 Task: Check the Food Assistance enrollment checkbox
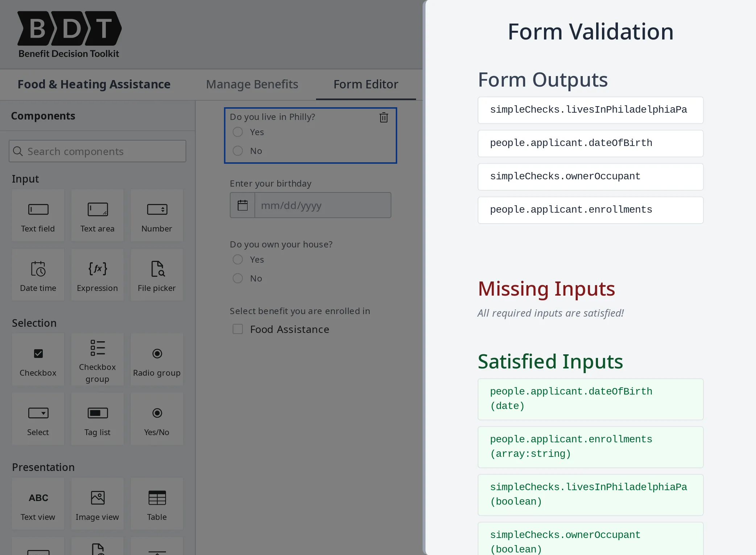click(237, 329)
